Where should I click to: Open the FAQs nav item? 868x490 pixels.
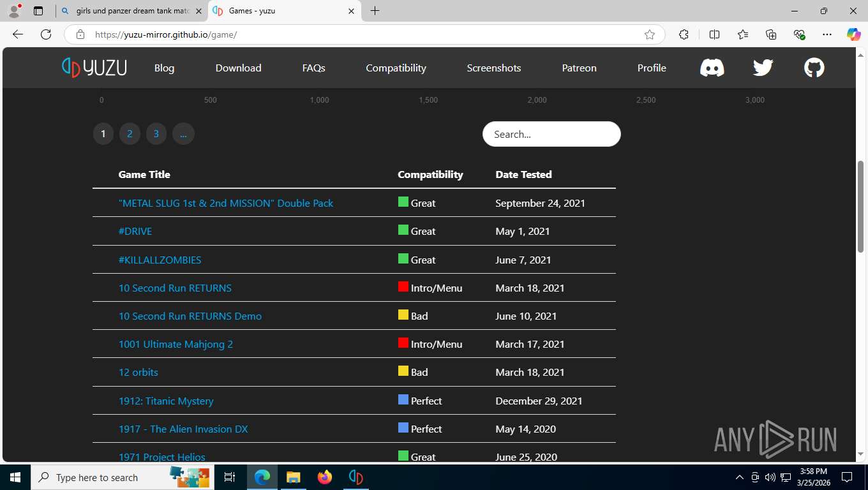point(313,68)
